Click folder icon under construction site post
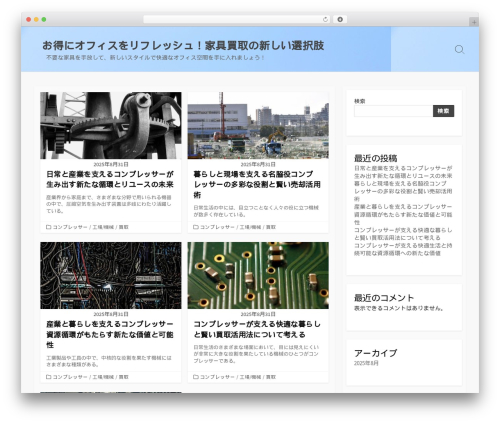The height and width of the screenshot is (423, 500). [x=196, y=227]
